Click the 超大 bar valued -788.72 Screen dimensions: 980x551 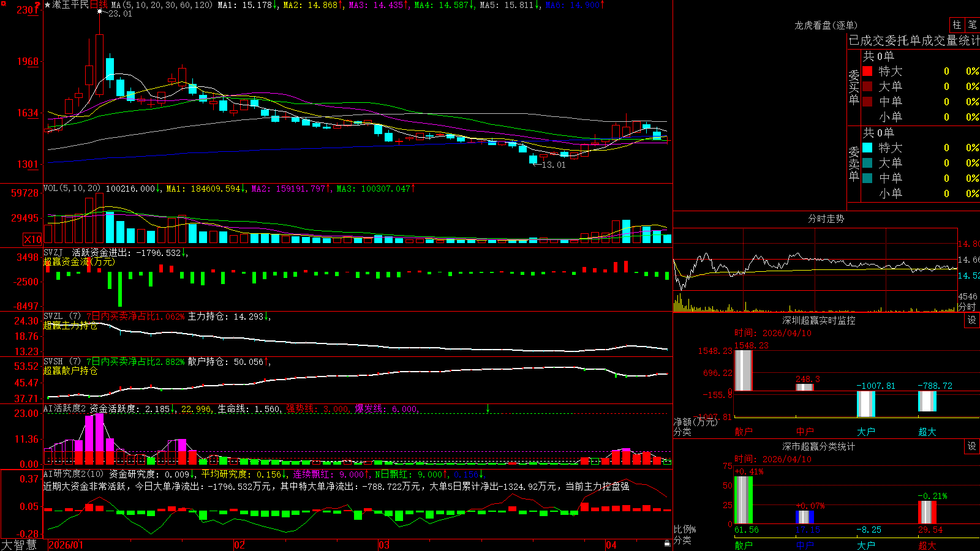927,401
